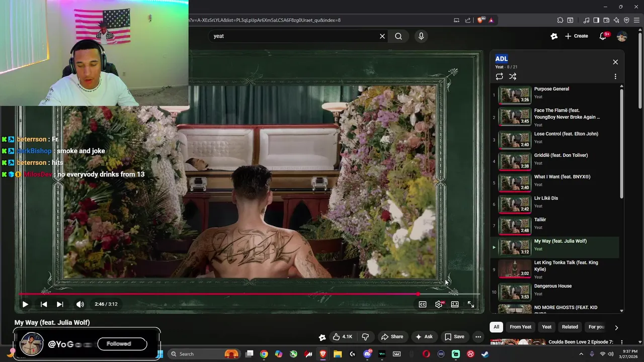
Task: Select the From Yeat filter chip
Action: (520, 327)
